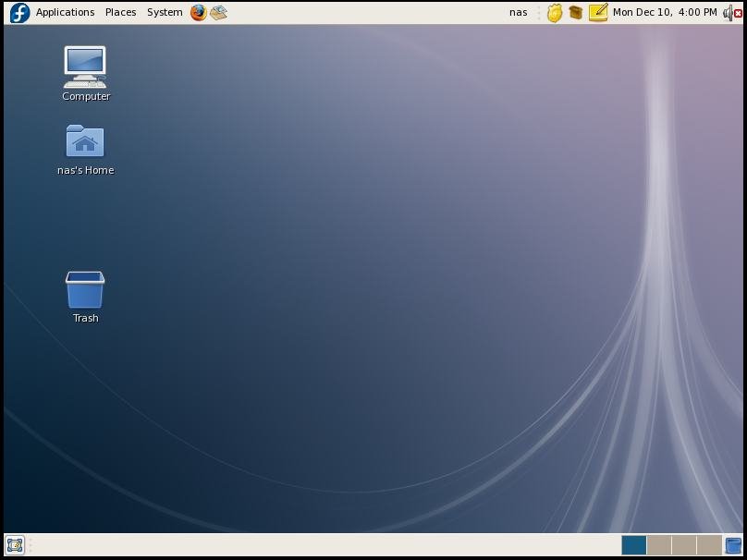Switch to the second workspace
This screenshot has width=747, height=560.
coord(659,545)
